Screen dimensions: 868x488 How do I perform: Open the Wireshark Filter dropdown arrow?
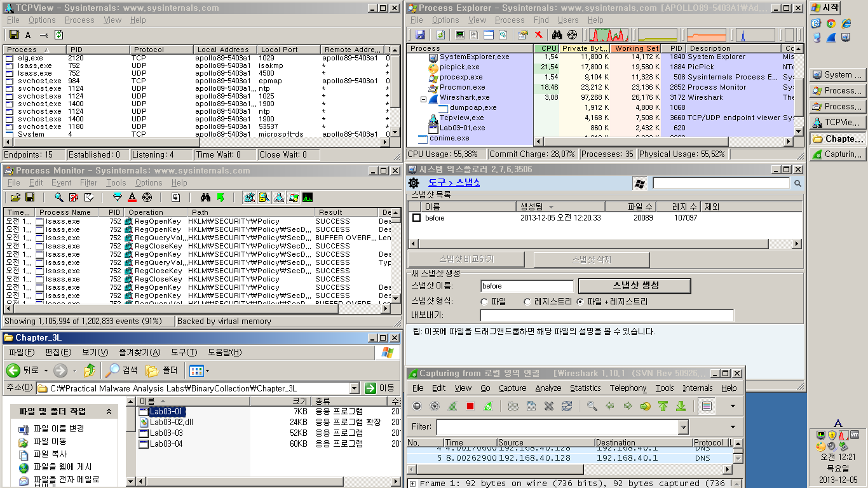[x=683, y=427]
